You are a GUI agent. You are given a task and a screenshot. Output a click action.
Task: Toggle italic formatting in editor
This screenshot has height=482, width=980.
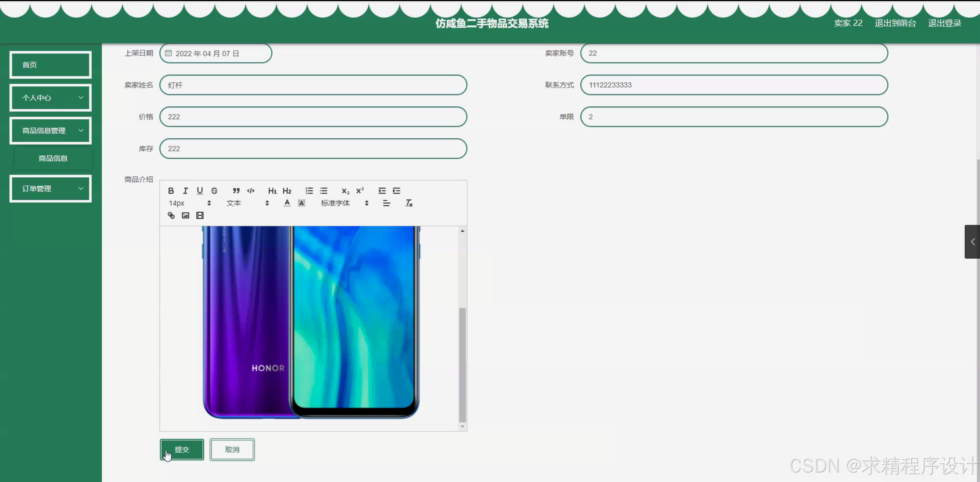coord(186,191)
